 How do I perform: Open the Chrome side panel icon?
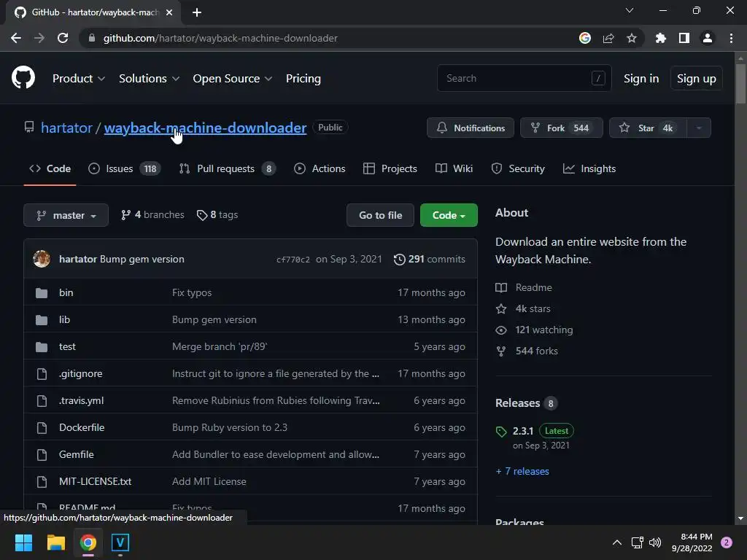(x=684, y=38)
